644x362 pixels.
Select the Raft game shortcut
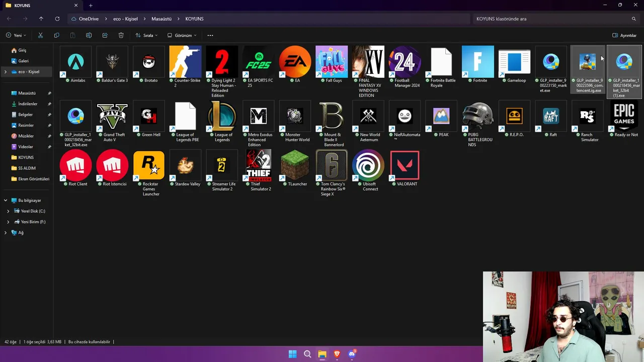click(x=551, y=116)
